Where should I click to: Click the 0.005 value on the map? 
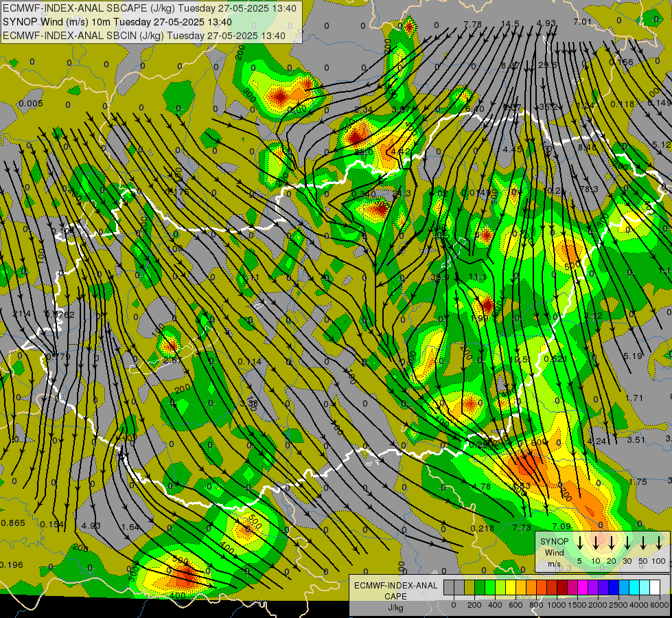[x=31, y=104]
